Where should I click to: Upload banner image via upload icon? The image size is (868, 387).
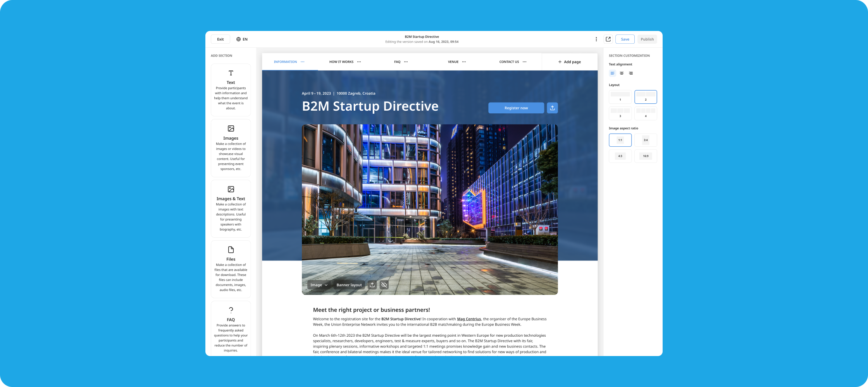click(372, 285)
